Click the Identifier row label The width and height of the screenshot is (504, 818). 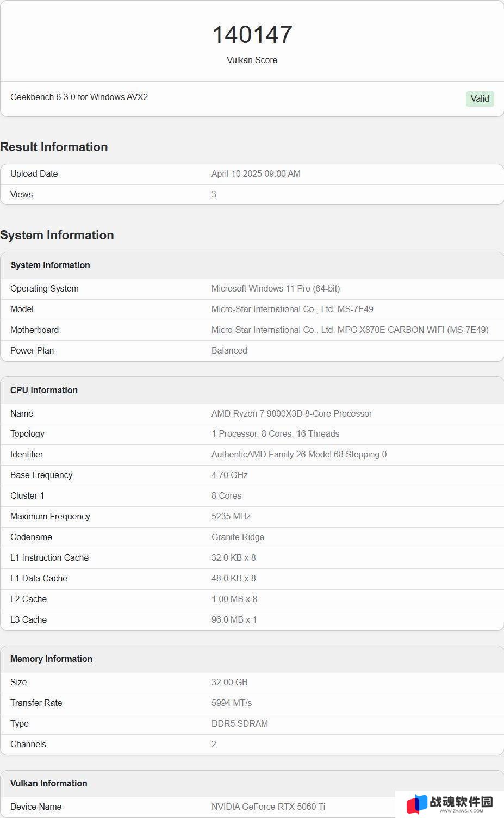tap(27, 454)
